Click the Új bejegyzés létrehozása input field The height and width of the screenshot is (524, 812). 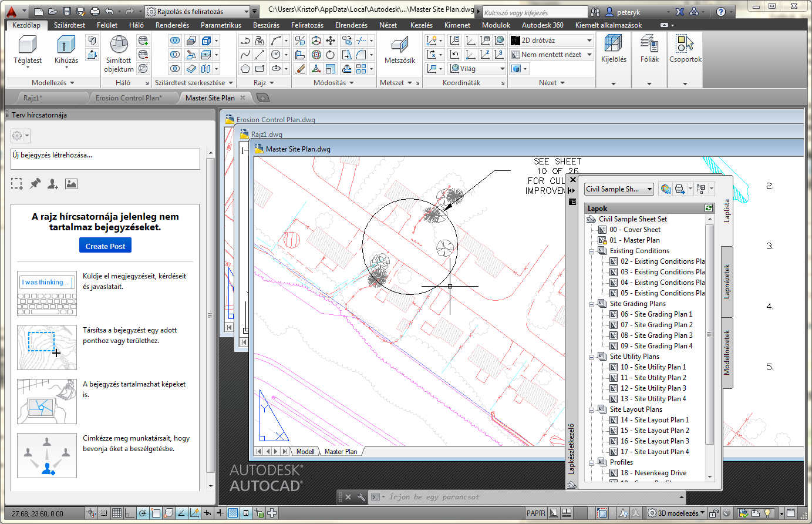106,159
